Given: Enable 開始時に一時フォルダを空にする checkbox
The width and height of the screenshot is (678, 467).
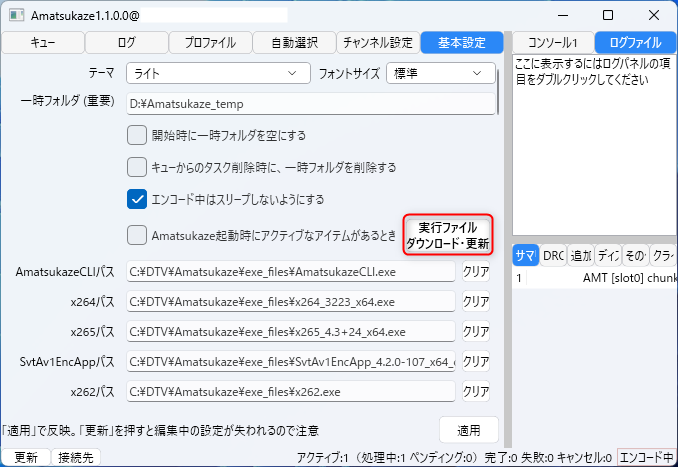Looking at the screenshot, I should (137, 135).
